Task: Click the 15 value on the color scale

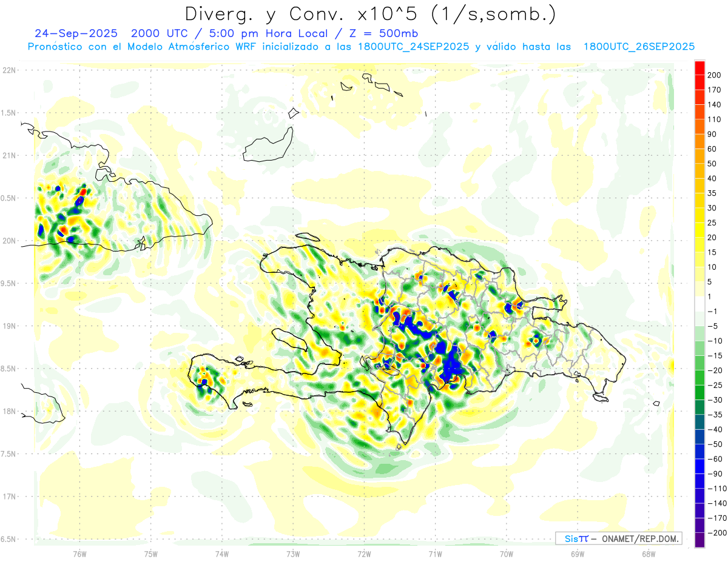Action: [x=713, y=252]
